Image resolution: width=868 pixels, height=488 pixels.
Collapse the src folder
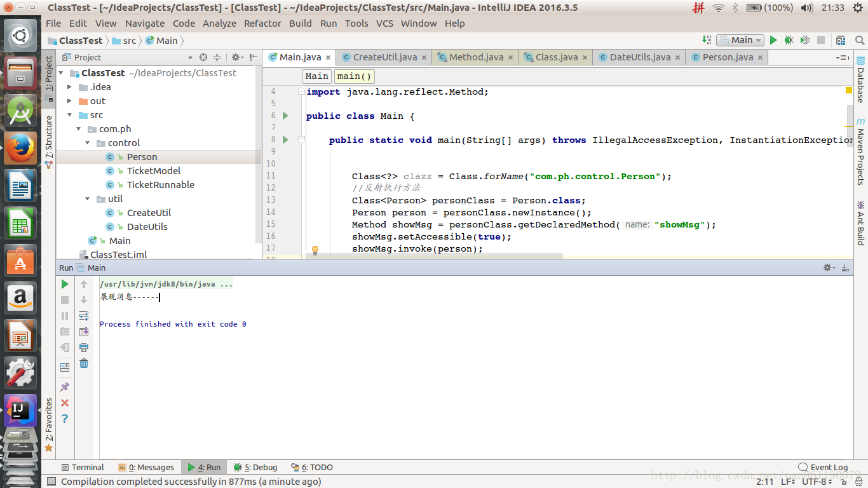[x=70, y=115]
